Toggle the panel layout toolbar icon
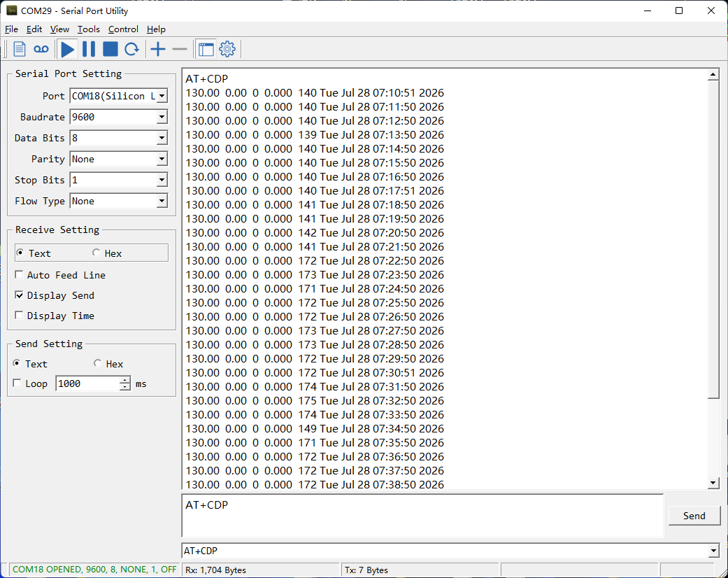 [x=206, y=49]
